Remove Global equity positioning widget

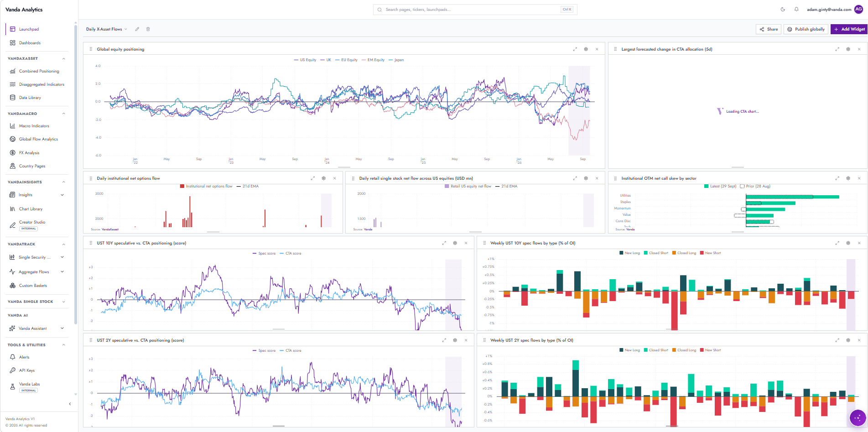click(x=597, y=49)
